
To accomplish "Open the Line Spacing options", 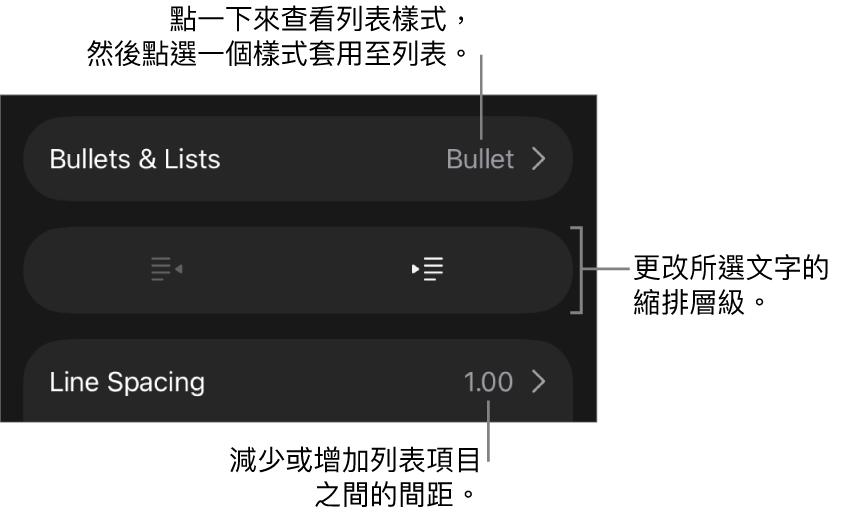I will [297, 382].
